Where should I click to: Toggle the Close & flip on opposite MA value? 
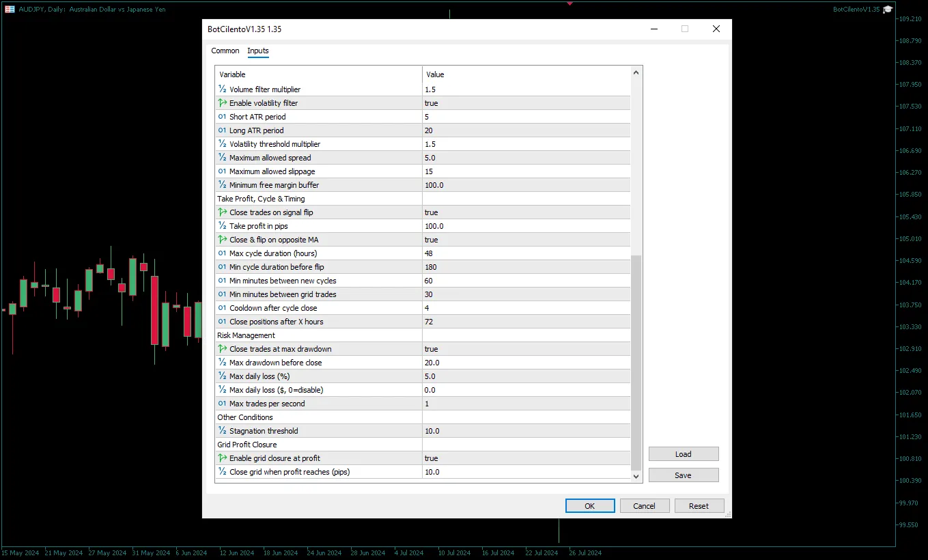click(x=526, y=240)
